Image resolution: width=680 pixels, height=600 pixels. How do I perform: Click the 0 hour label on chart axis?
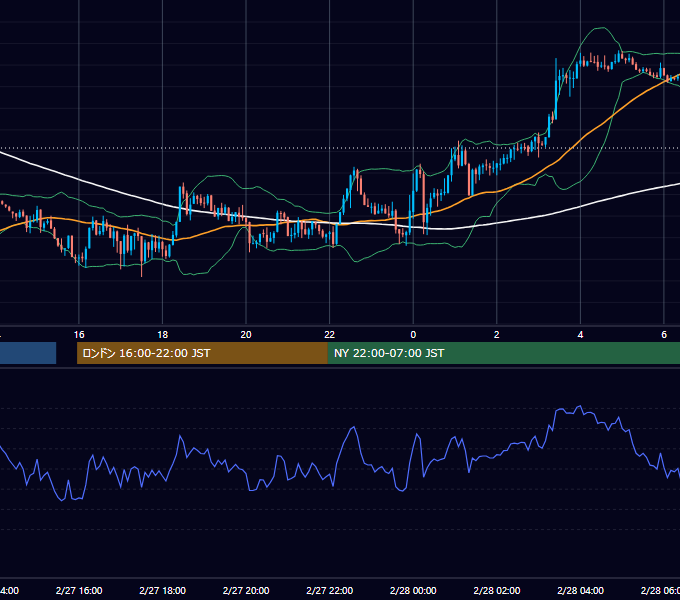tap(413, 335)
